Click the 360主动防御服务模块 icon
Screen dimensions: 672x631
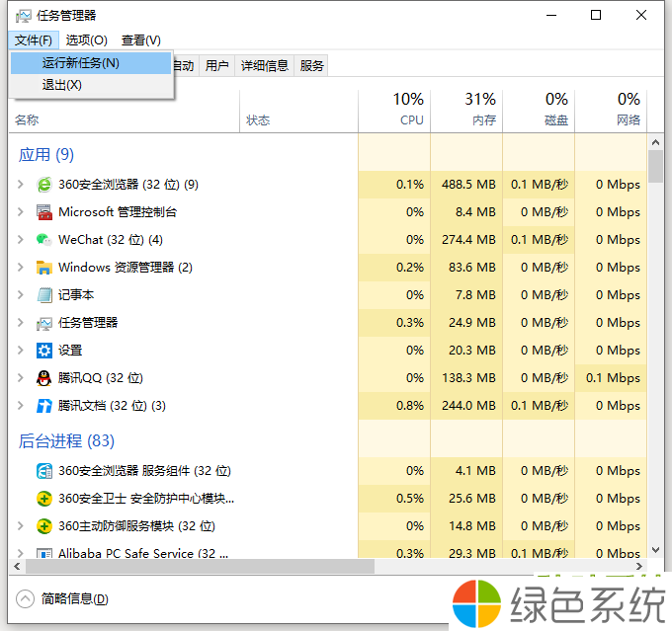[x=44, y=526]
